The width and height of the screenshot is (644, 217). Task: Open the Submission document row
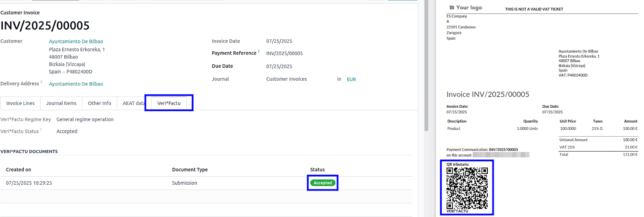coord(184,183)
